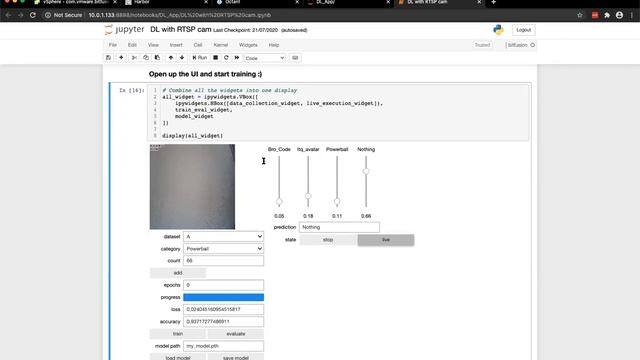The height and width of the screenshot is (360, 640).
Task: Open the cell type Code dropdown
Action: coord(265,58)
